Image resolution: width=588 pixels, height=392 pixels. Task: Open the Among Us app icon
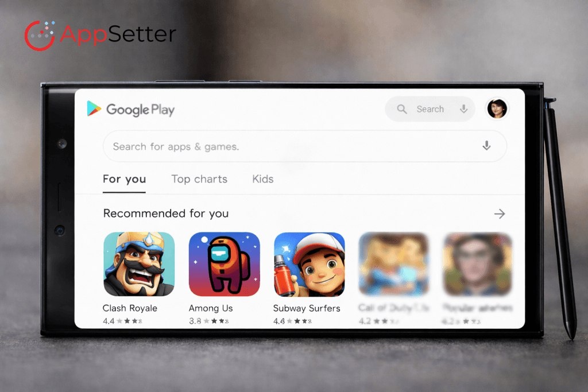225,264
